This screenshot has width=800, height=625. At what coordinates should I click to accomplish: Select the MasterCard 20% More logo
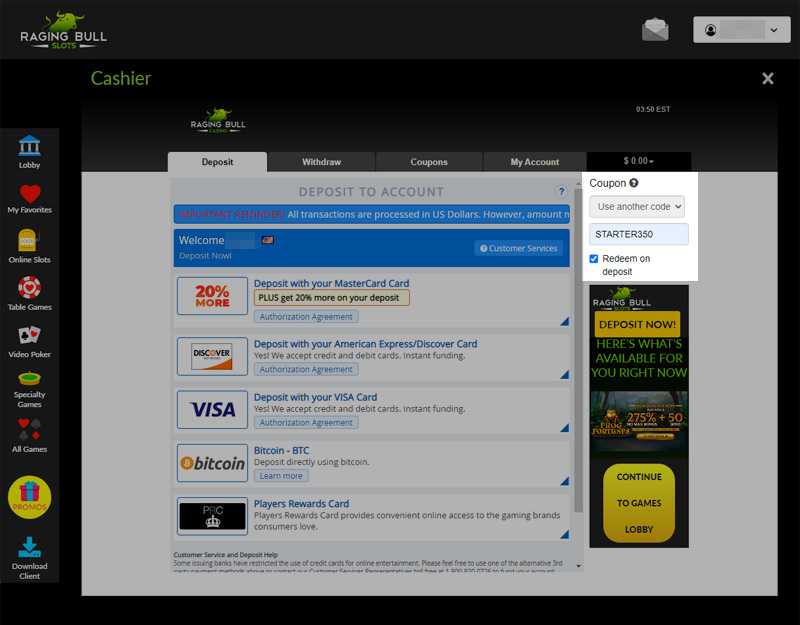pos(212,296)
